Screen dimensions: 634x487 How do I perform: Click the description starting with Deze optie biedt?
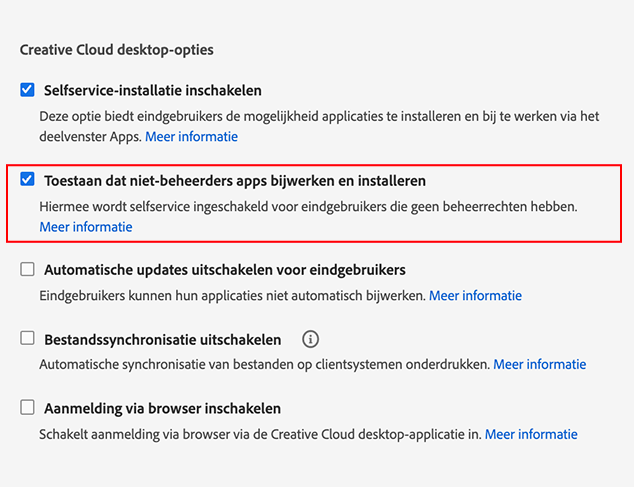(300, 117)
